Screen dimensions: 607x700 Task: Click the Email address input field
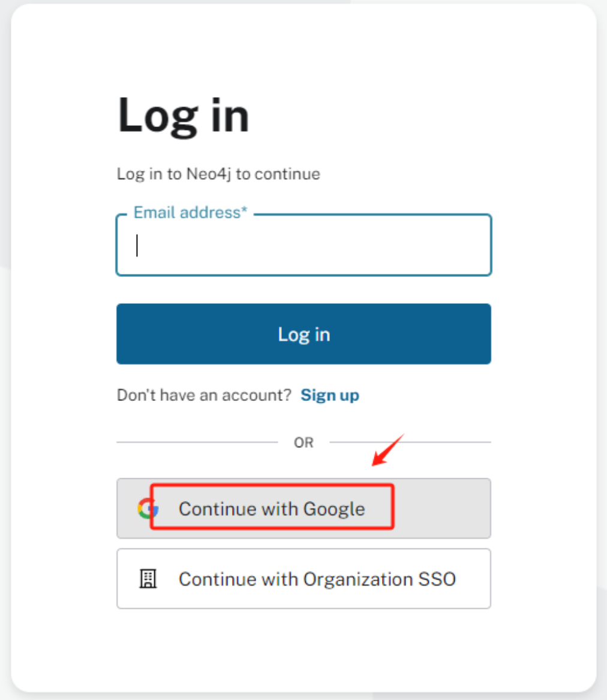[x=303, y=246]
